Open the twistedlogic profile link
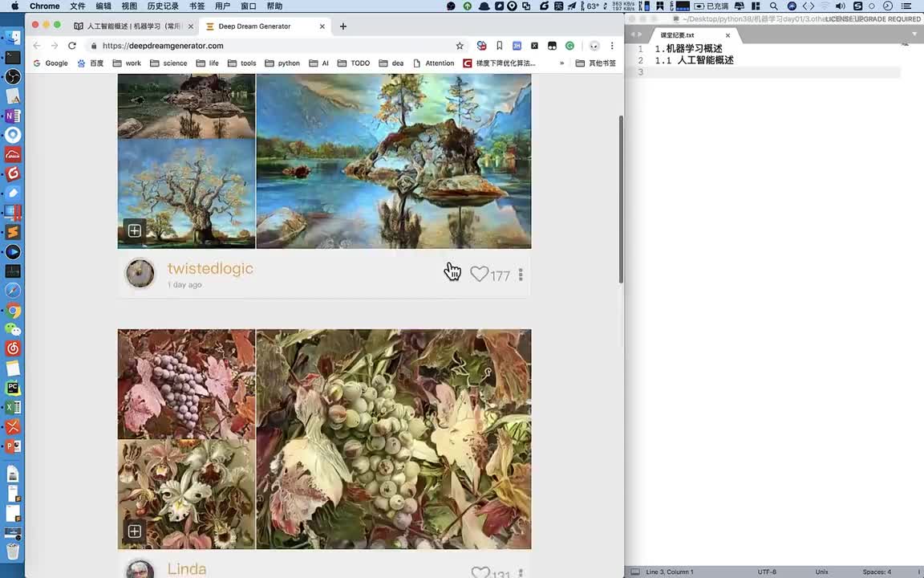Image resolution: width=924 pixels, height=578 pixels. coord(210,268)
